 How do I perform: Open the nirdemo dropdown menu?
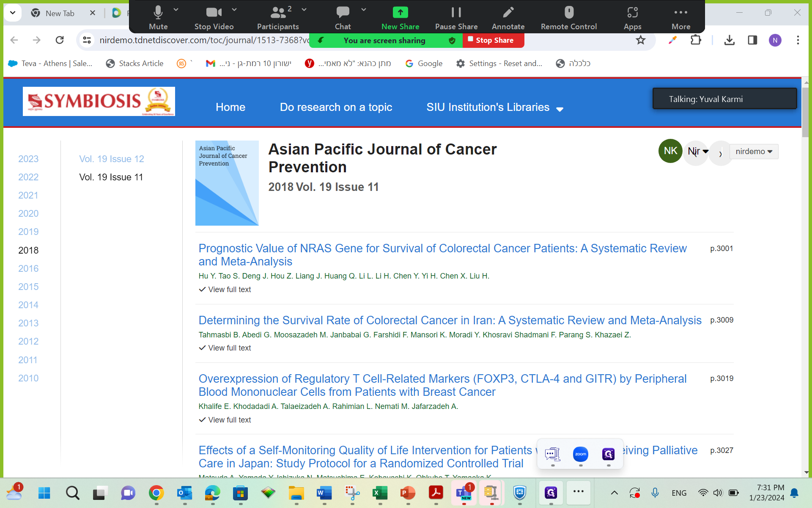tap(754, 152)
